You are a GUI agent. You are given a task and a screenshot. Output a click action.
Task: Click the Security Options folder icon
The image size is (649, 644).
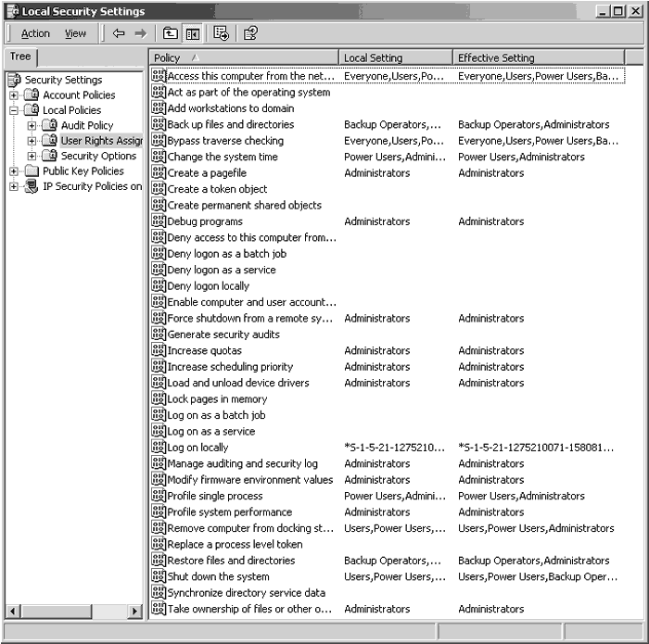pyautogui.click(x=50, y=156)
